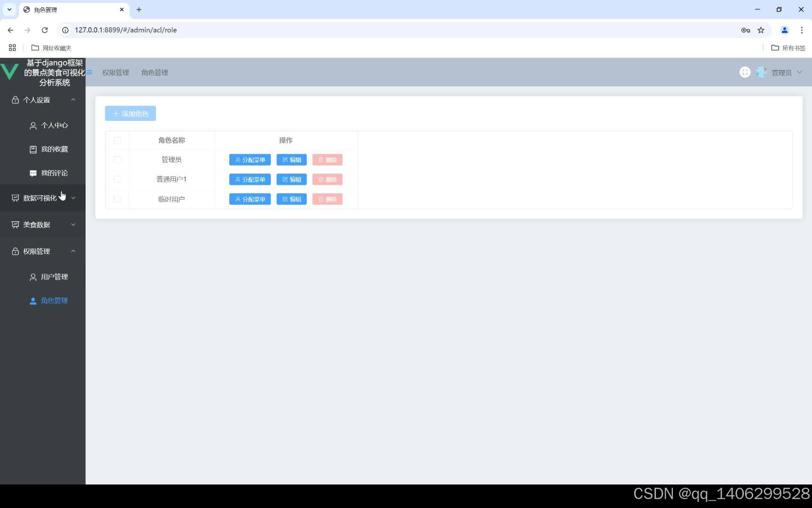Click the 管理员 username in header
The image size is (812, 508).
[781, 72]
